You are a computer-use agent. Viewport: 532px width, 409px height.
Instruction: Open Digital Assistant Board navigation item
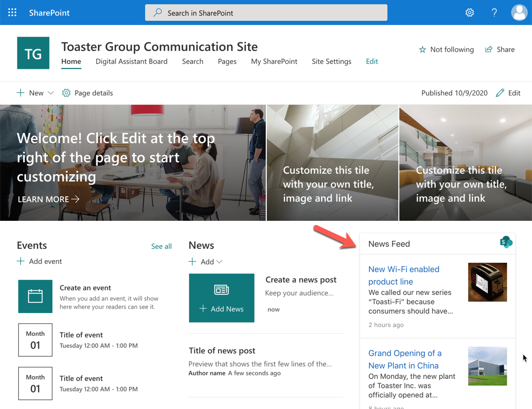tap(131, 62)
